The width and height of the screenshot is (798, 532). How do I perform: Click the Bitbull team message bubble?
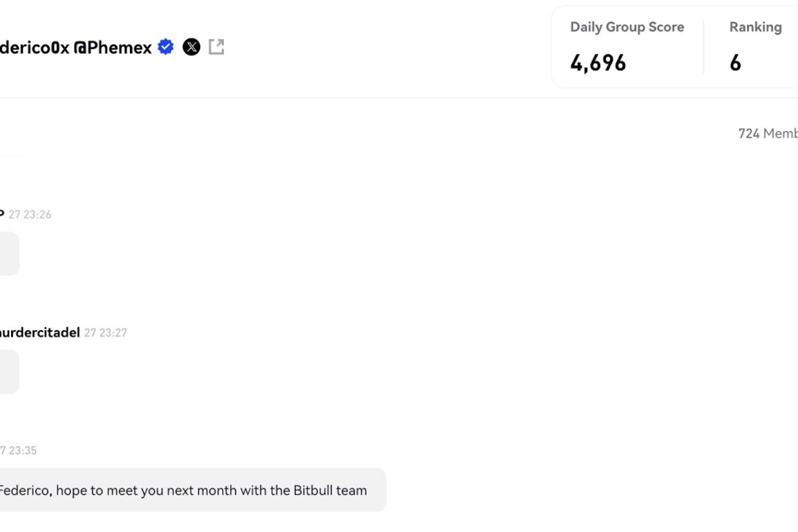coord(193,490)
